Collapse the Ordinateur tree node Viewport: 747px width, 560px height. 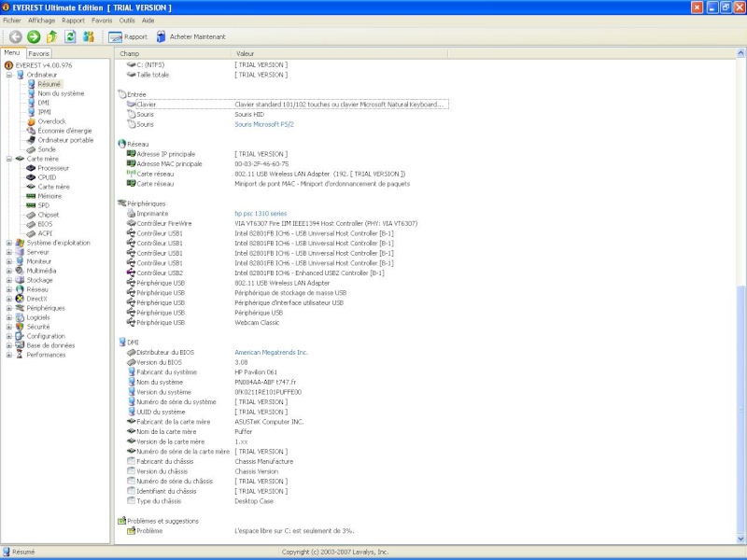[9, 75]
